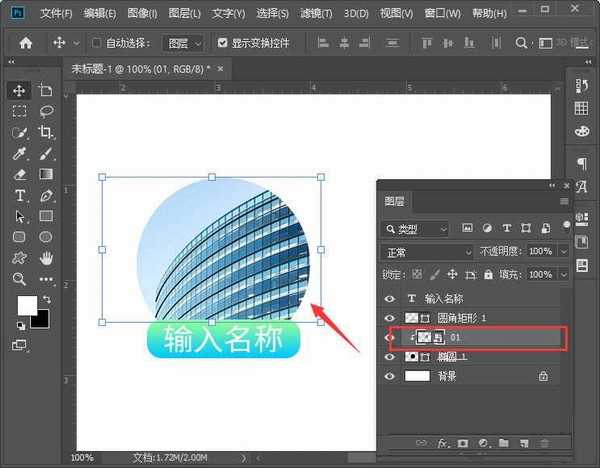Hide the 输入名称 text layer
This screenshot has height=468, width=600.
390,298
